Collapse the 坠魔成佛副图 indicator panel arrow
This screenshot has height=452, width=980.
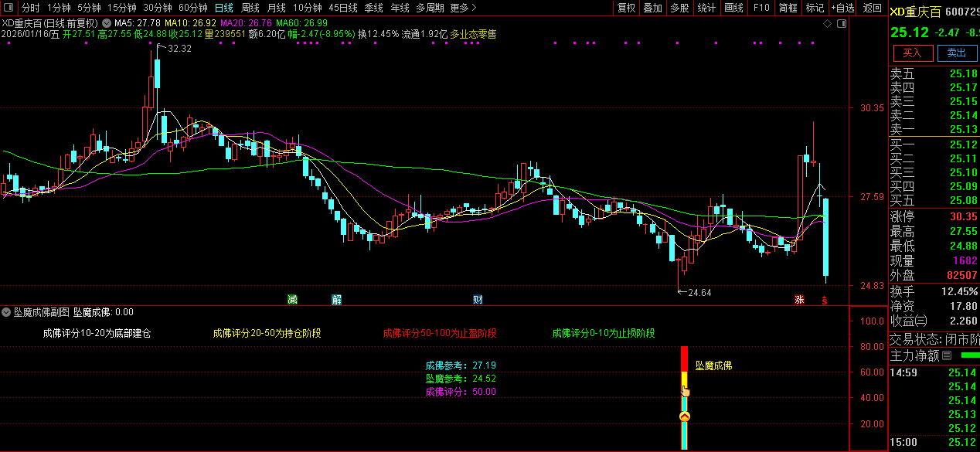click(7, 312)
